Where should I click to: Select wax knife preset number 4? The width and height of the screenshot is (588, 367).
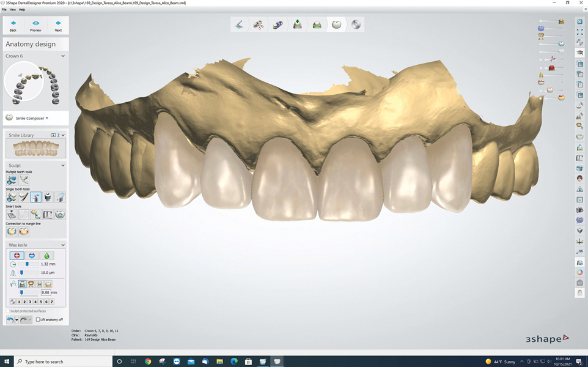35,302
